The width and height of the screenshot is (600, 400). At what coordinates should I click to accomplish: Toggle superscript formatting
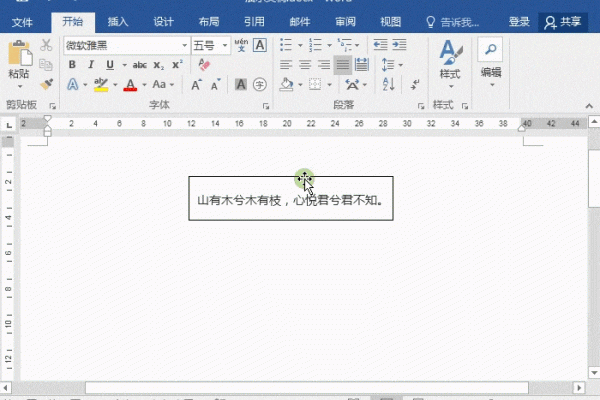click(x=177, y=65)
